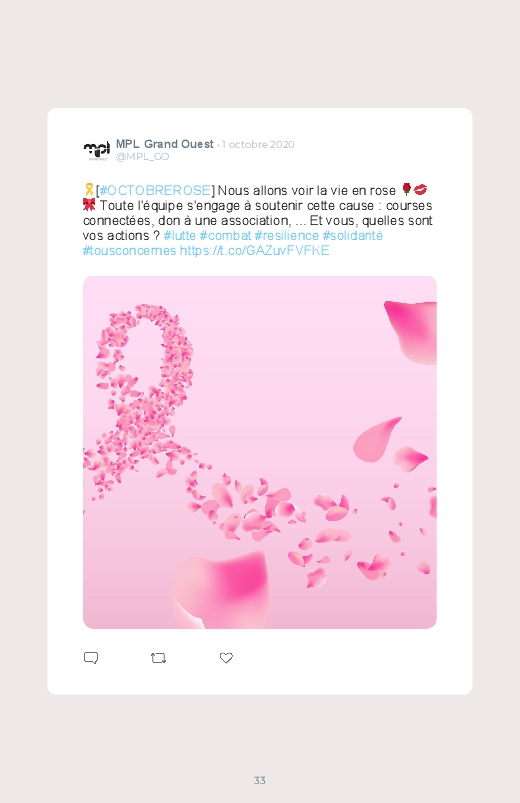Image resolution: width=520 pixels, height=803 pixels.
Task: Click the @MPL_GO handle
Action: [x=142, y=157]
